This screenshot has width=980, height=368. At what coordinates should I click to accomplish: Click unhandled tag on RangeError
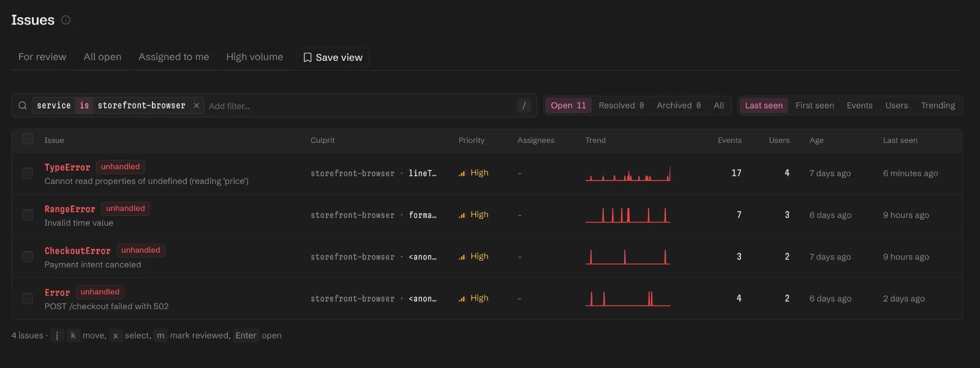coord(126,209)
